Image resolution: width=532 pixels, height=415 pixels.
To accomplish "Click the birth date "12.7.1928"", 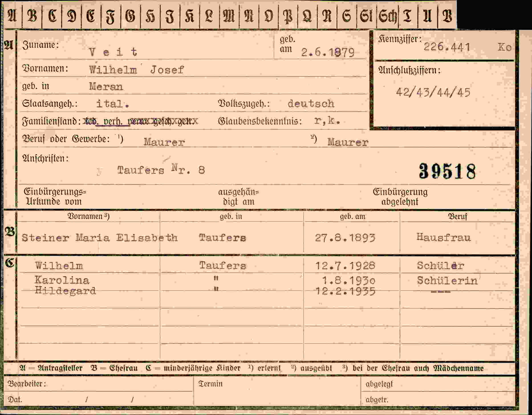I will click(x=345, y=266).
